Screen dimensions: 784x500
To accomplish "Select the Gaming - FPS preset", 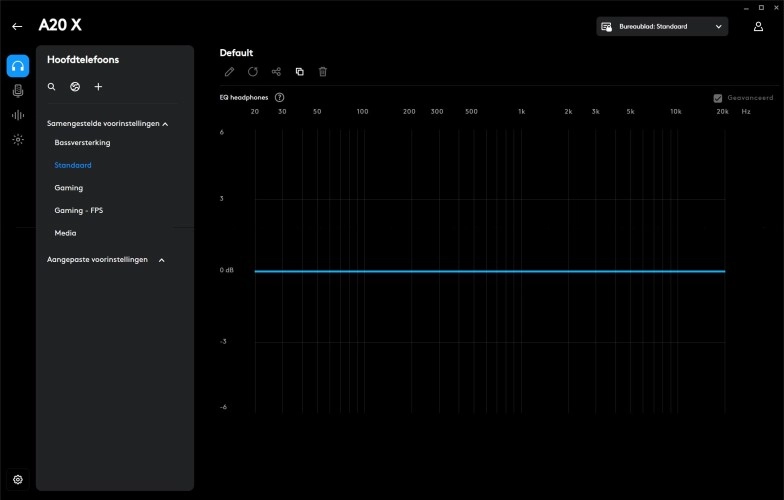I will tap(78, 211).
